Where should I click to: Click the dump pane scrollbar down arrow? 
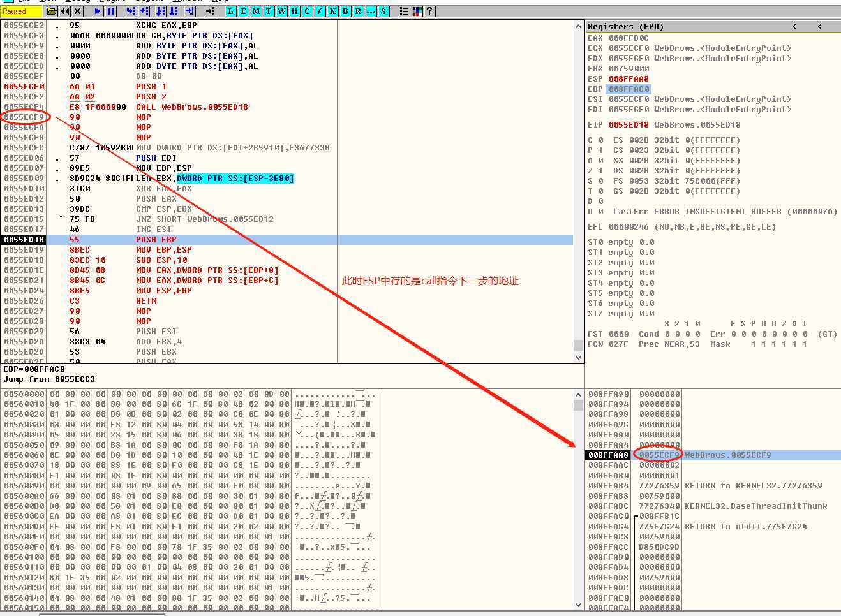coord(578,605)
